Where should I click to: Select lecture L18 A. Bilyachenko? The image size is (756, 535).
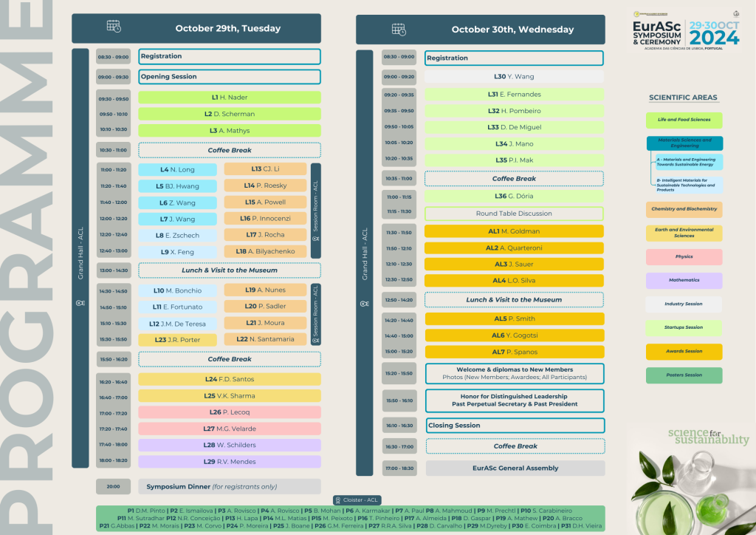click(265, 251)
